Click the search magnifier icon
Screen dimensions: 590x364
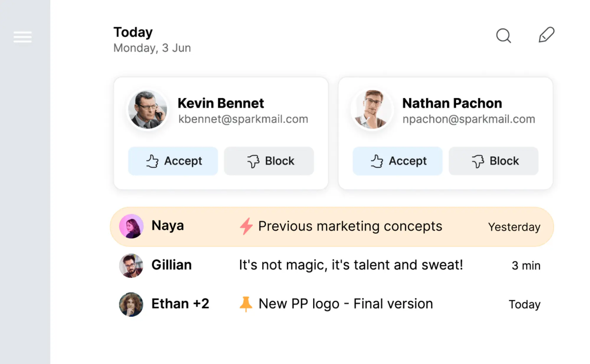[503, 36]
